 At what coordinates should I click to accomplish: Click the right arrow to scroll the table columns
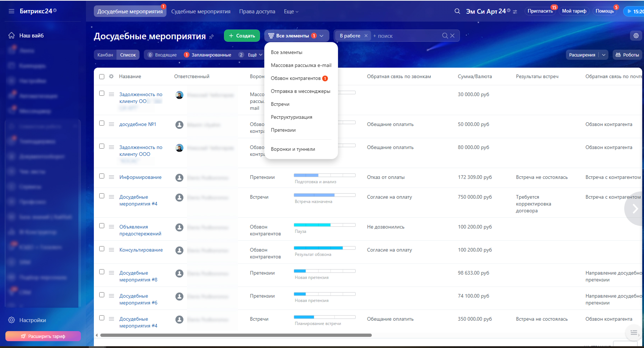point(635,209)
